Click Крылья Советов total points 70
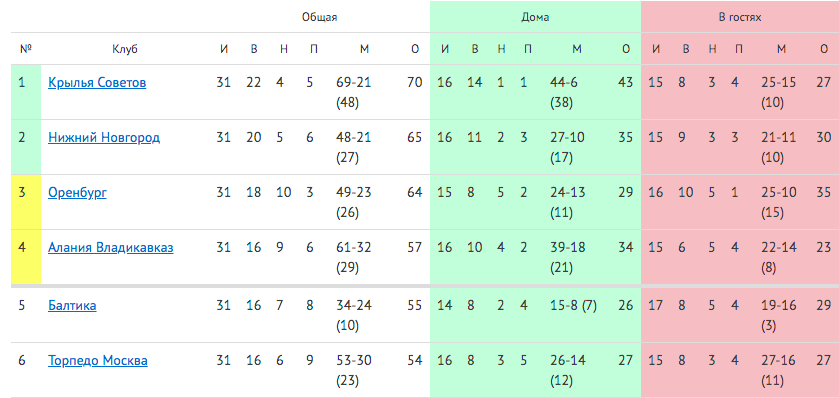This screenshot has height=398, width=839. coord(415,82)
